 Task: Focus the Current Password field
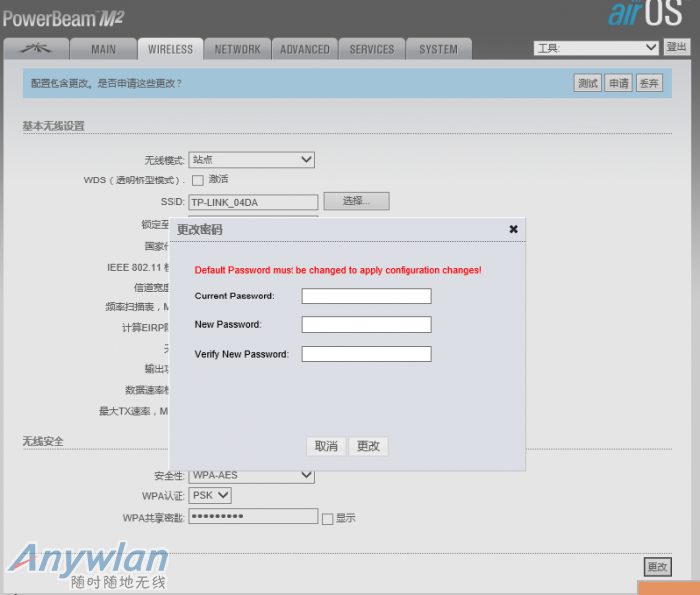tap(367, 296)
